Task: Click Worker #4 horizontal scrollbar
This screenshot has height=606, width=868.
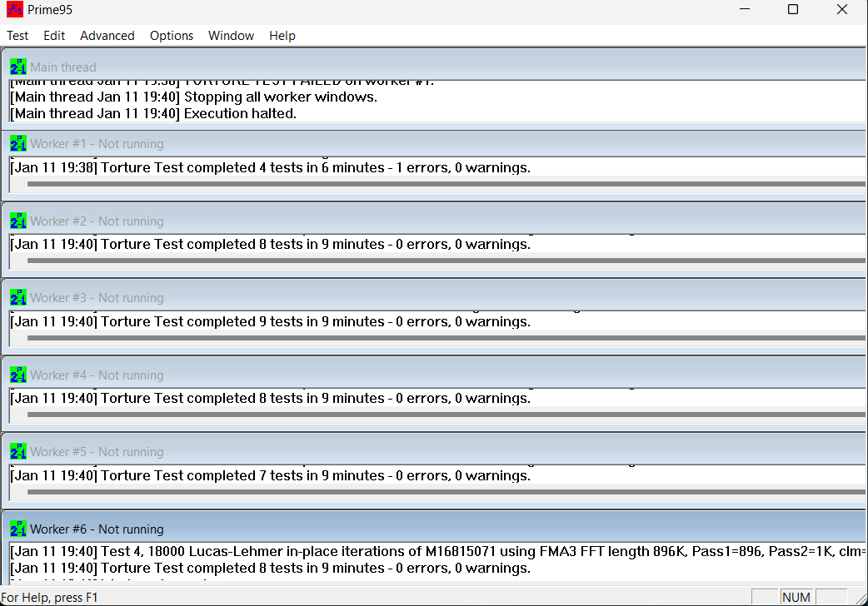Action: pos(446,414)
